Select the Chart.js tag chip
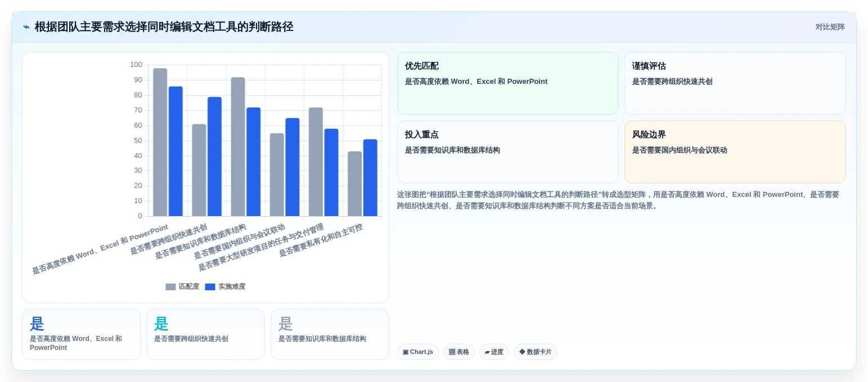 (417, 352)
